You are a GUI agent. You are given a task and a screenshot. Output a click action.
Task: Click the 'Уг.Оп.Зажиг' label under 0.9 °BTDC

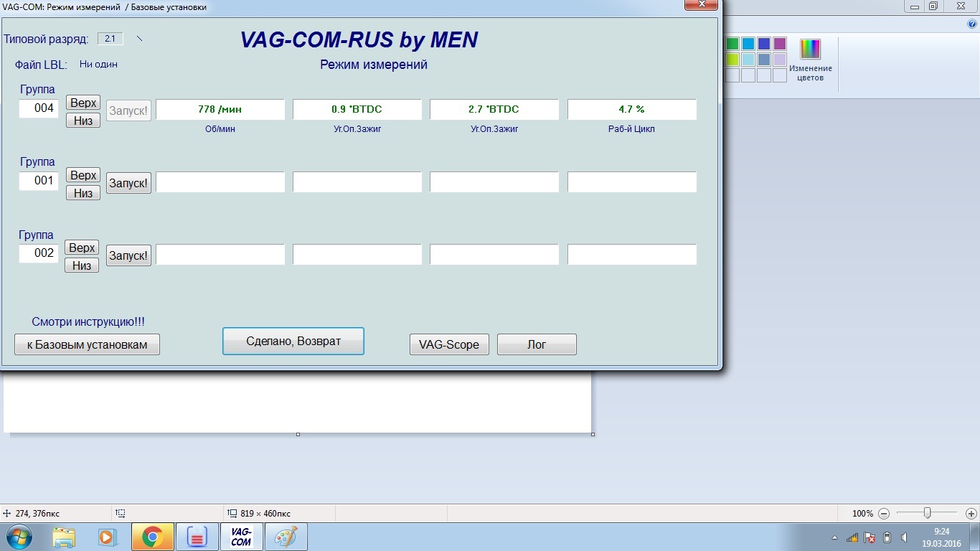[357, 130]
